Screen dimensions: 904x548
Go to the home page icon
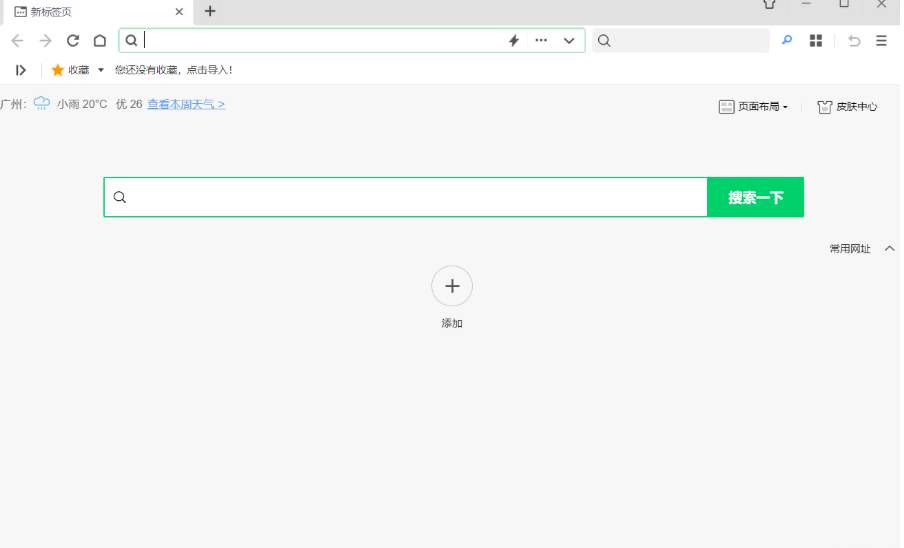click(100, 41)
